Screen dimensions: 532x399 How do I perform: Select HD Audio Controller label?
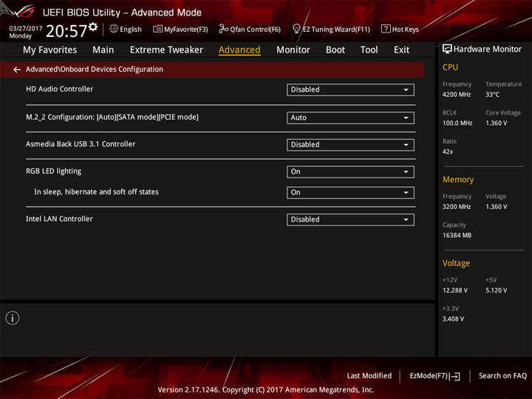[59, 89]
